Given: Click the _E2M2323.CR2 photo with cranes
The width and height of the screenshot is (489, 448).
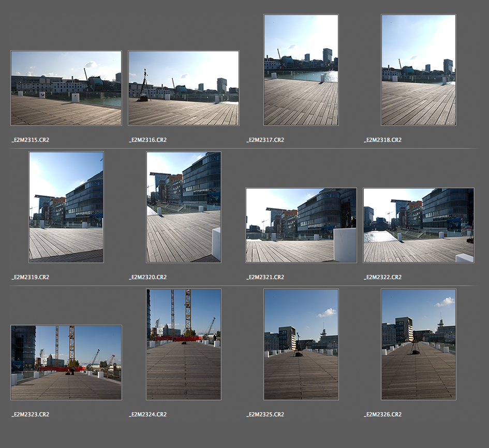Looking at the screenshot, I should click(x=66, y=363).
